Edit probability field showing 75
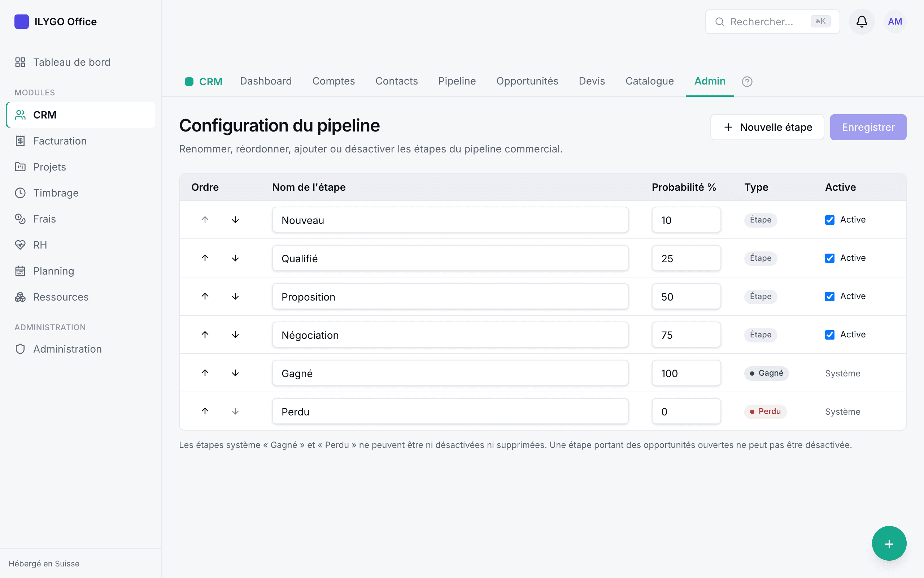The height and width of the screenshot is (578, 924). tap(686, 335)
